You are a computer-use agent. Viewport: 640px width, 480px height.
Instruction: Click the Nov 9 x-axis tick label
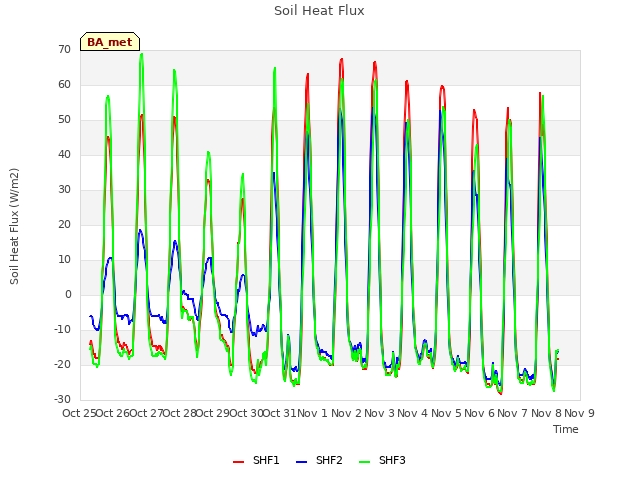pos(579,413)
